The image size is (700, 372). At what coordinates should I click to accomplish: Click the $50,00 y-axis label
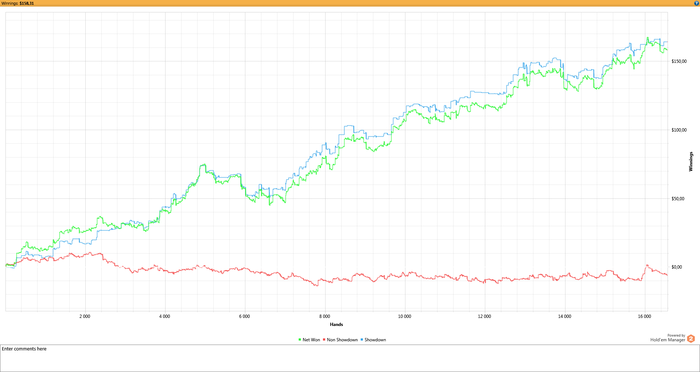(677, 199)
